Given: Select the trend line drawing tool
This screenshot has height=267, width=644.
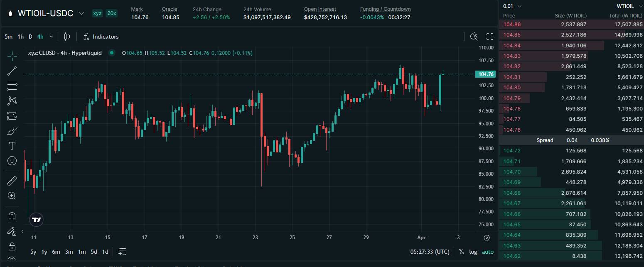Looking at the screenshot, I should [12, 71].
